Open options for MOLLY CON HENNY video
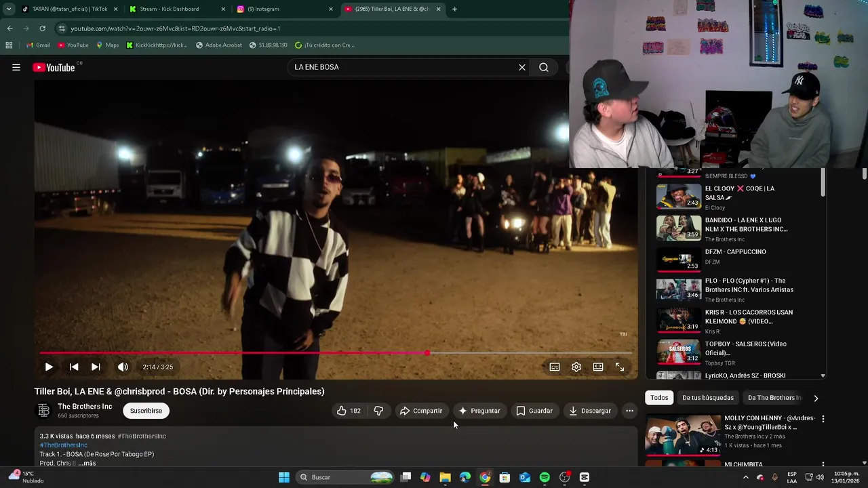Image resolution: width=868 pixels, height=488 pixels. click(823, 419)
